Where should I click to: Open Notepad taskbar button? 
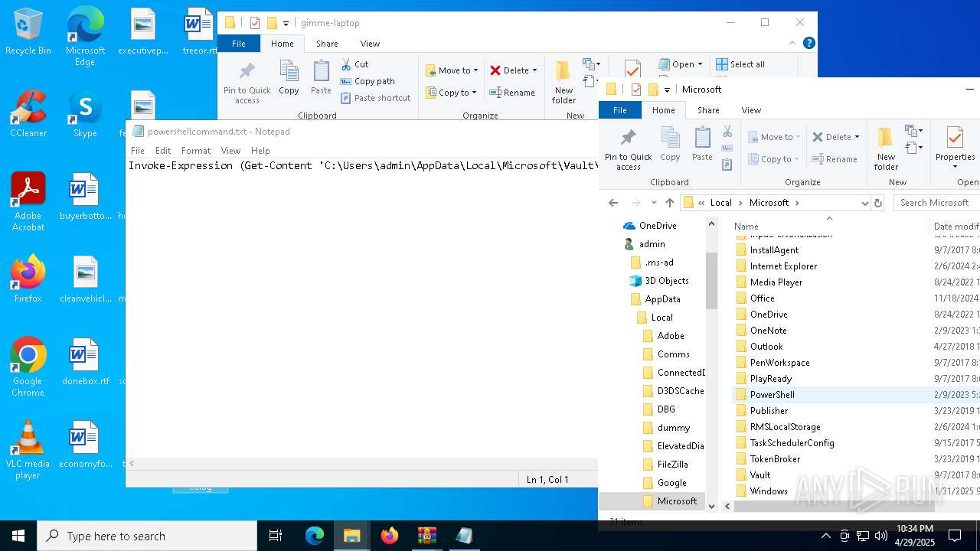(464, 536)
